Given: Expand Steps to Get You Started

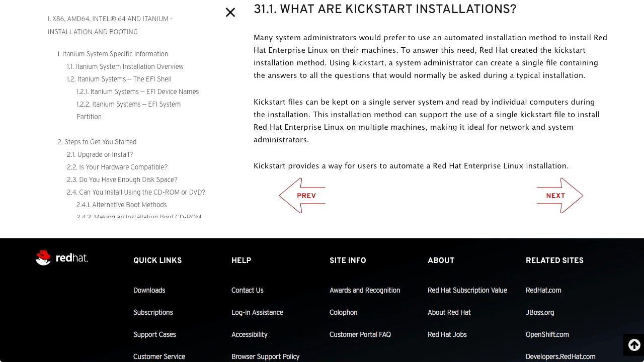Looking at the screenshot, I should (x=97, y=142).
